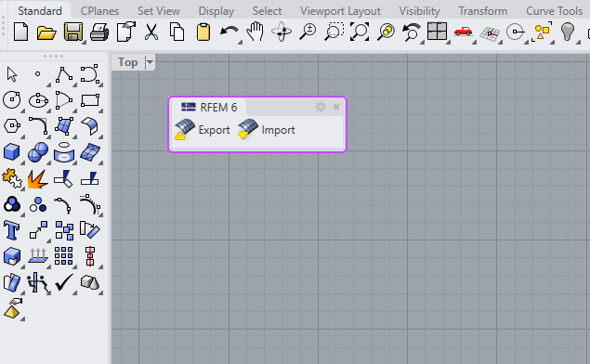Switch to the Set View tab

[159, 11]
